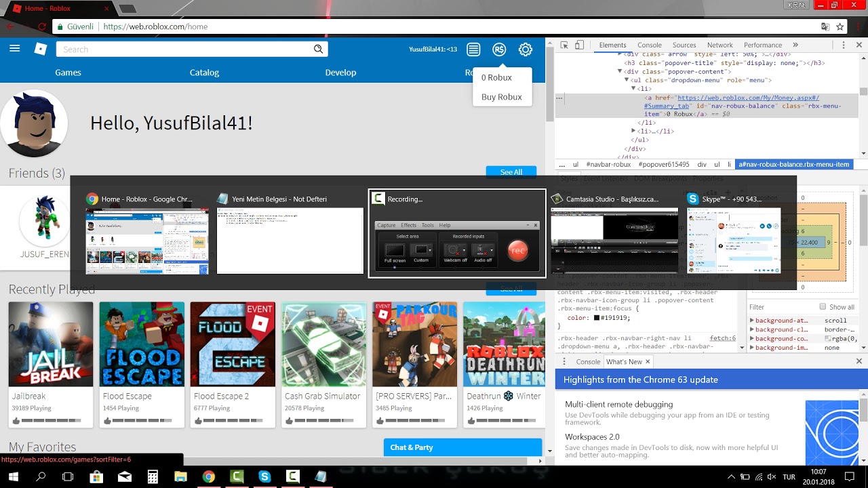This screenshot has width=868, height=488.
Task: Open the Microsoft Store taskbar icon
Action: [96, 476]
